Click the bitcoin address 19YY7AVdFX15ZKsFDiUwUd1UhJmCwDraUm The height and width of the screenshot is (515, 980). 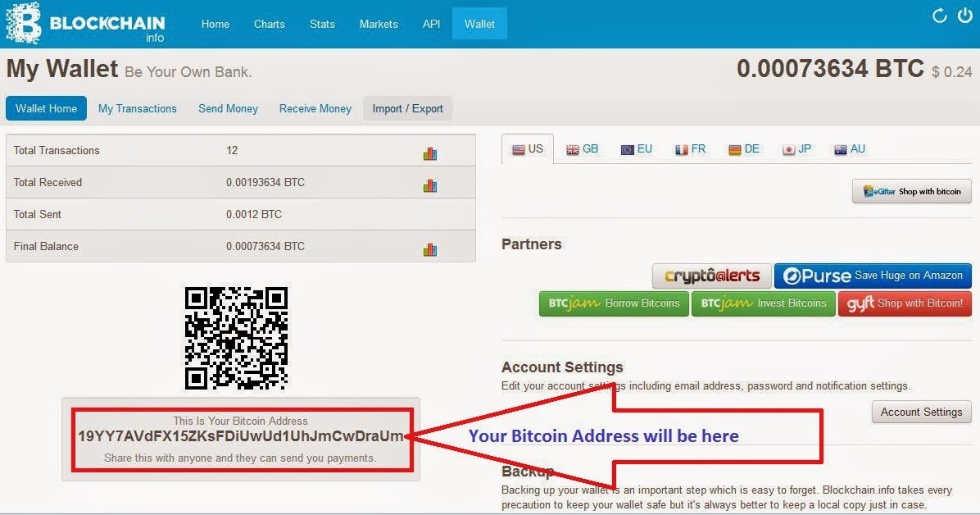pyautogui.click(x=241, y=436)
